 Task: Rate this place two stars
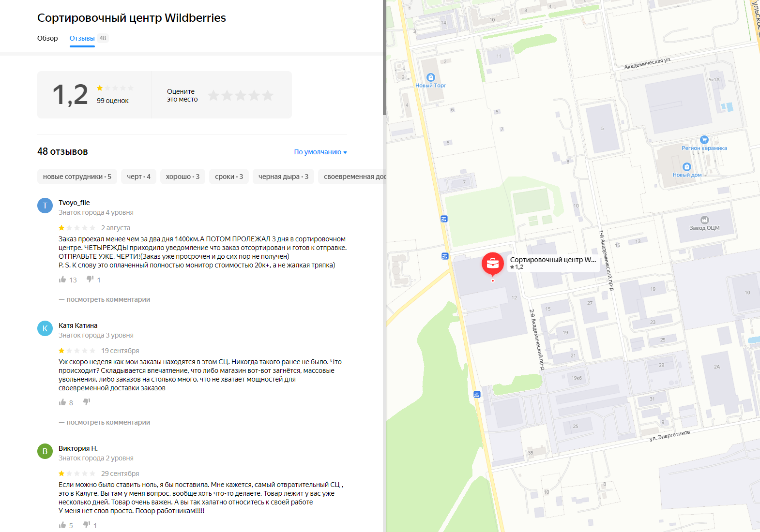click(x=227, y=96)
